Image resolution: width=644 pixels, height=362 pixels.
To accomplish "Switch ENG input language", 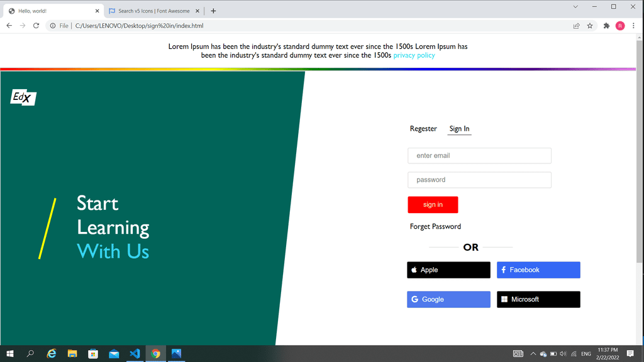I will tap(586, 354).
